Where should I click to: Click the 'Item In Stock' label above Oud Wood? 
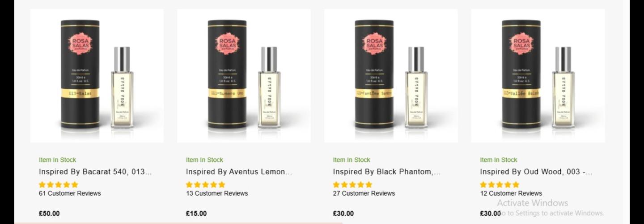499,160
